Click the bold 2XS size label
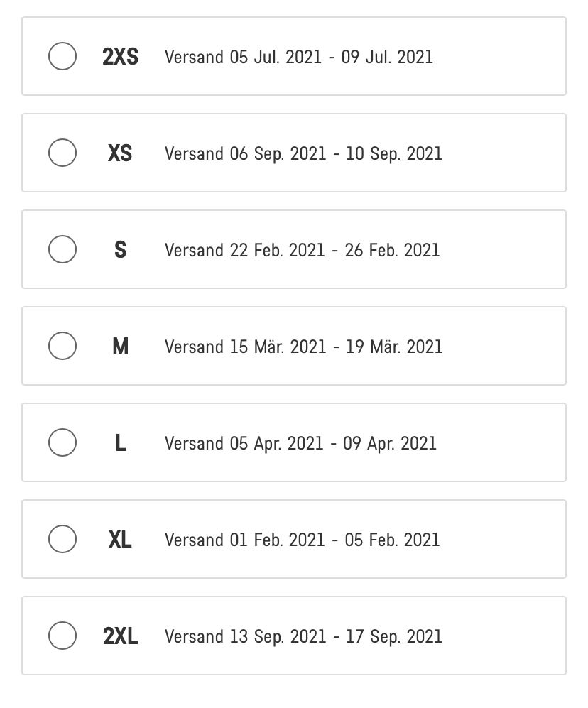The image size is (588, 708). pos(120,57)
